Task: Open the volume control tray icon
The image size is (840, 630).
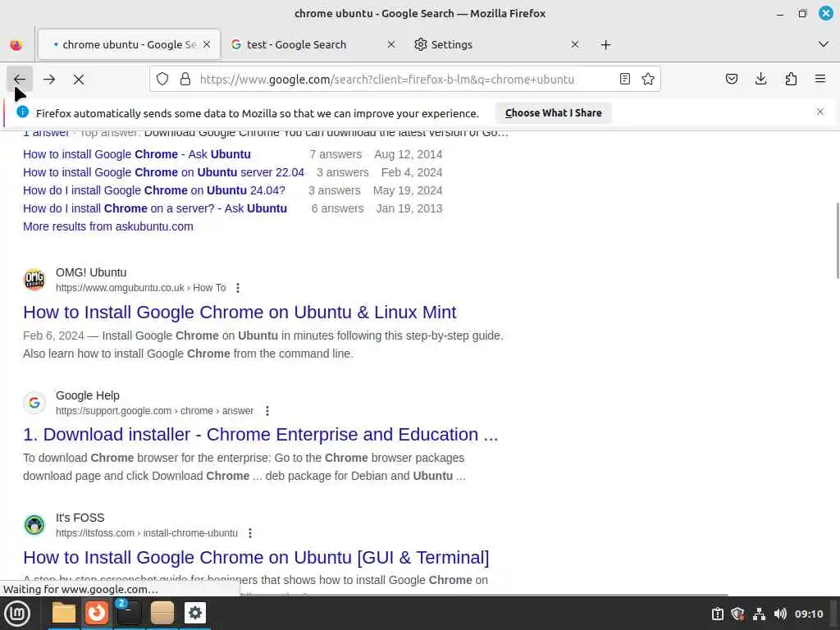Action: [x=780, y=614]
